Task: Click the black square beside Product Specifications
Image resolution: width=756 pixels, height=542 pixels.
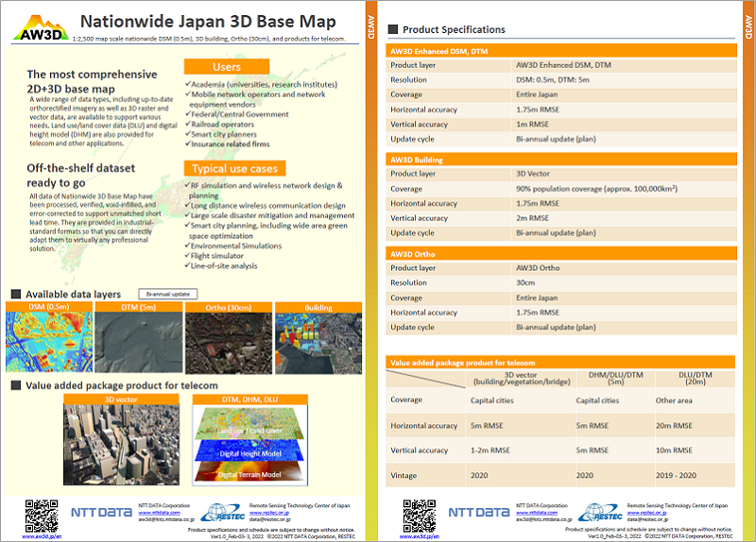Action: tap(393, 29)
